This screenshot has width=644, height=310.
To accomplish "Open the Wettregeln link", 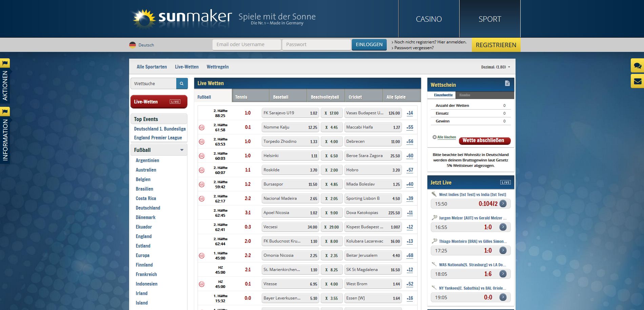I will (218, 67).
